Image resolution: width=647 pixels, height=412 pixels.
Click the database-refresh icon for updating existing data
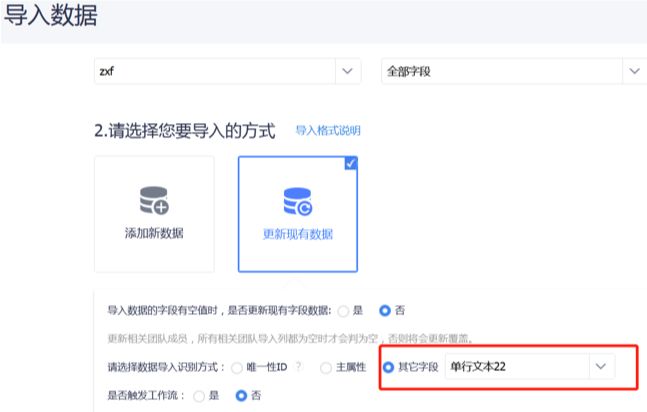point(297,201)
